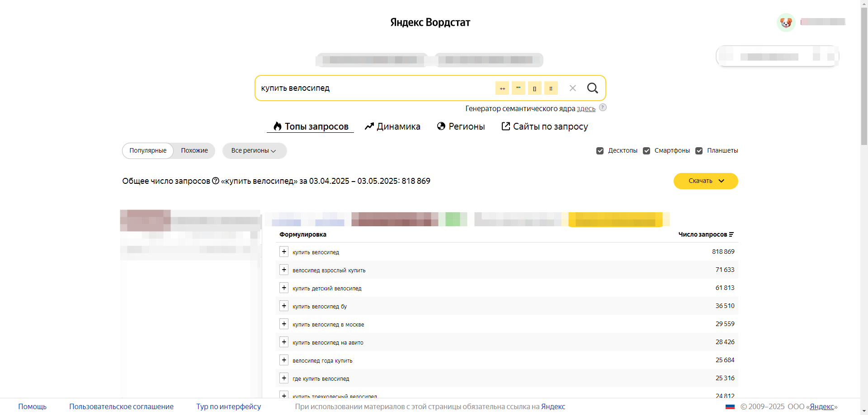Click the 'купить велосипед на авито' query text
868x415 pixels.
click(328, 343)
